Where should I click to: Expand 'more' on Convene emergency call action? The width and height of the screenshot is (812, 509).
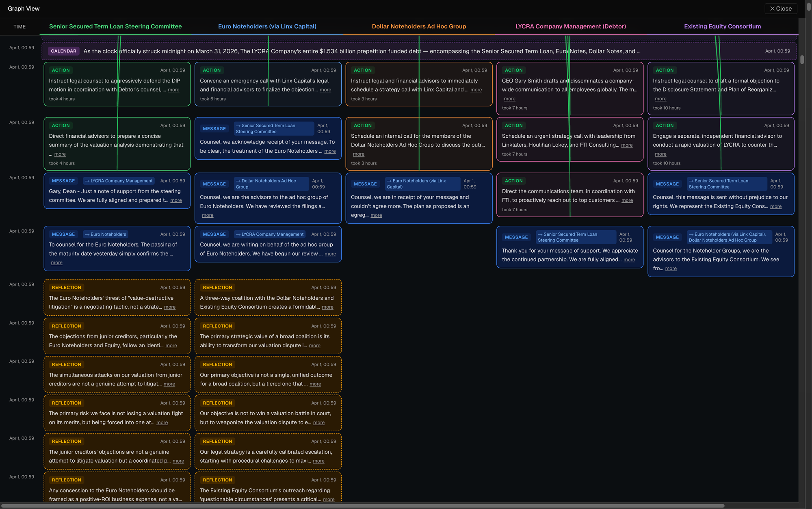point(325,90)
